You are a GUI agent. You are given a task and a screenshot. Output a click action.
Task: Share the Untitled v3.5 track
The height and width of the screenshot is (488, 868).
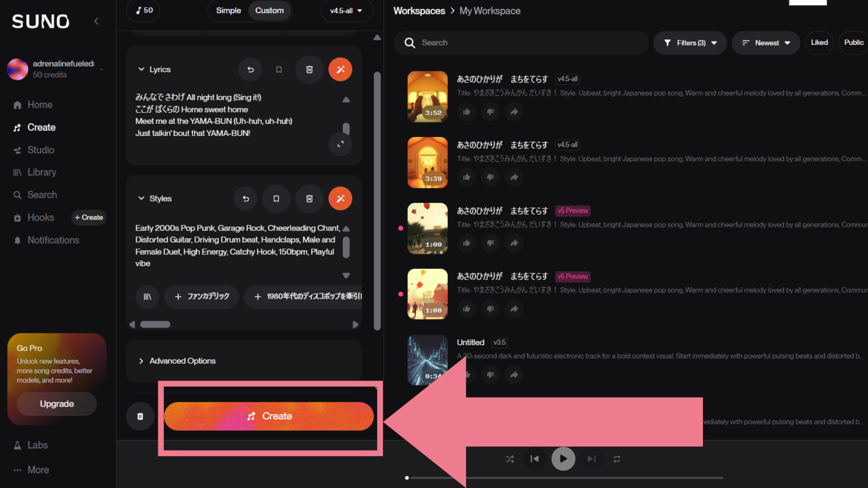point(514,375)
